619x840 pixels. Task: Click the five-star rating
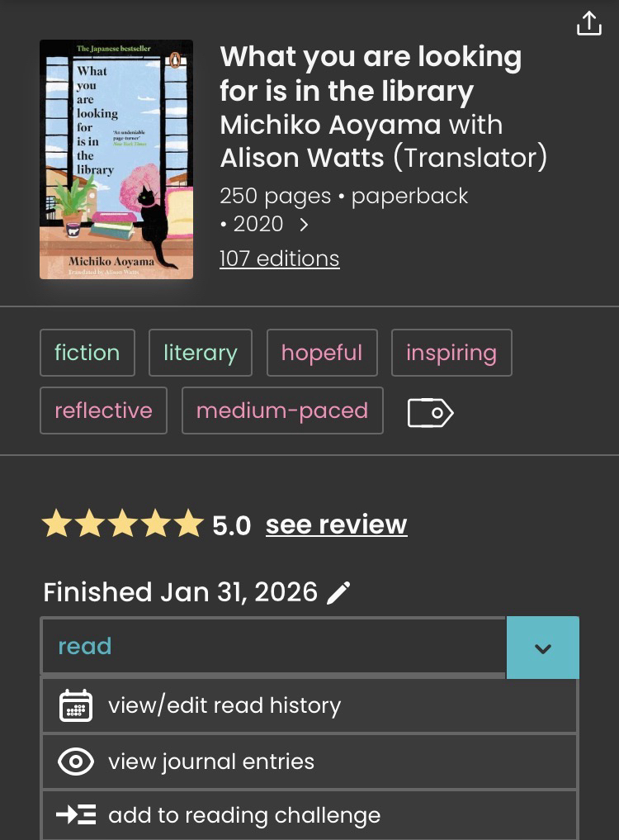[x=122, y=524]
